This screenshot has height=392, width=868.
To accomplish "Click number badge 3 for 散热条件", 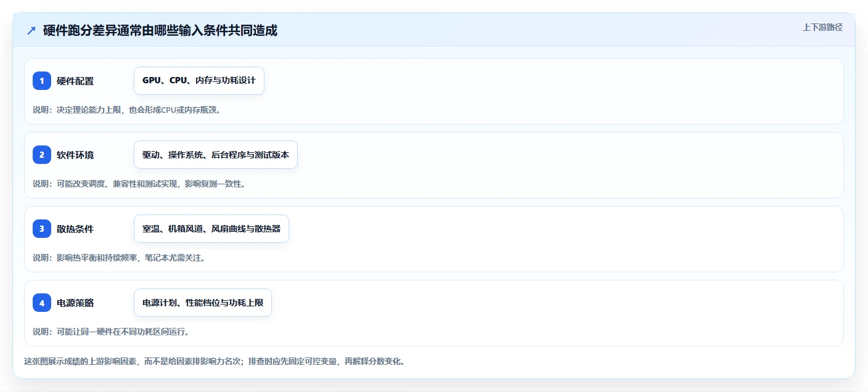I will point(42,229).
